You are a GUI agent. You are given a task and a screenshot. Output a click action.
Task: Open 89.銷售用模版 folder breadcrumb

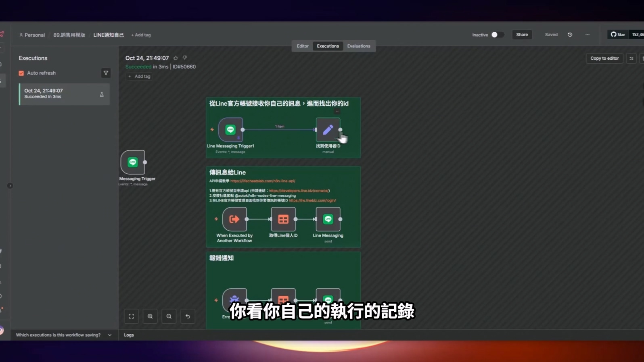point(69,35)
